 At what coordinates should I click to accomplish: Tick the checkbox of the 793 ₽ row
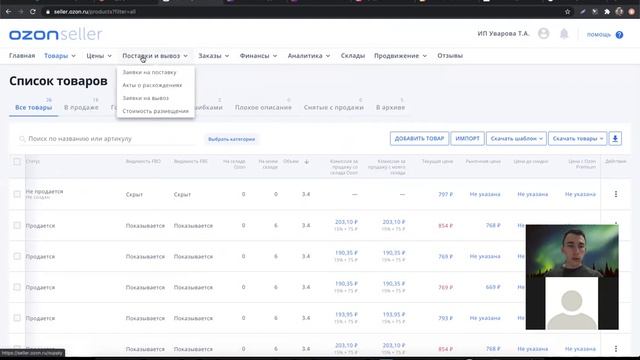point(17,318)
